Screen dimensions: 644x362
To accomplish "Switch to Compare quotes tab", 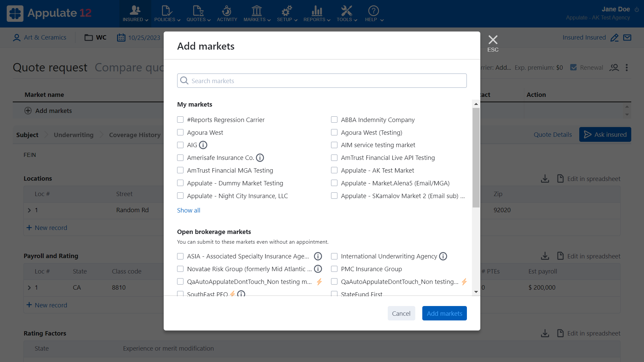I will (x=129, y=68).
